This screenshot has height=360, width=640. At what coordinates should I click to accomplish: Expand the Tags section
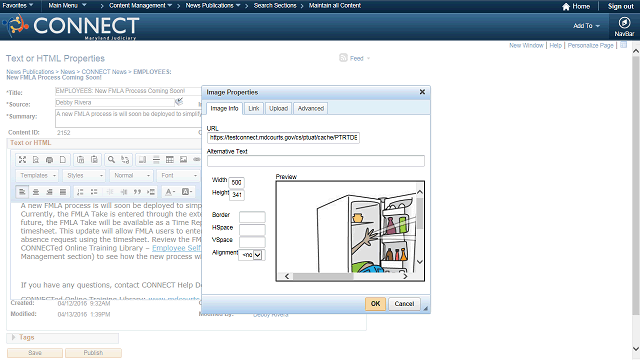pos(13,338)
